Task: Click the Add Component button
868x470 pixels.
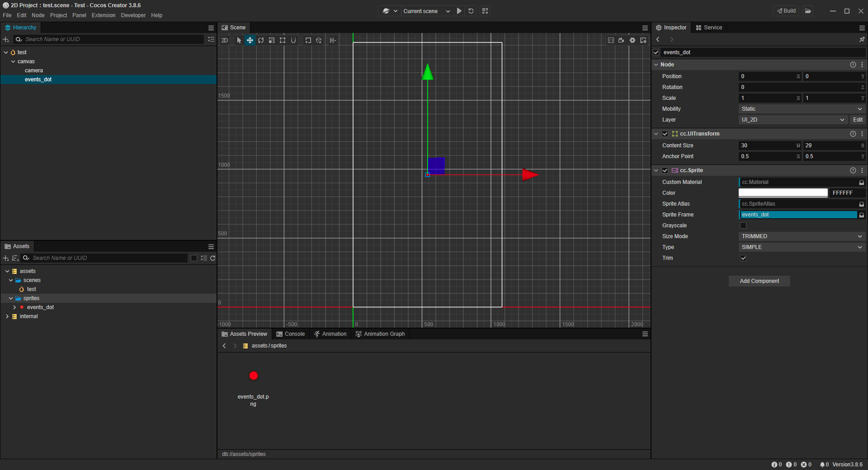Action: (759, 281)
